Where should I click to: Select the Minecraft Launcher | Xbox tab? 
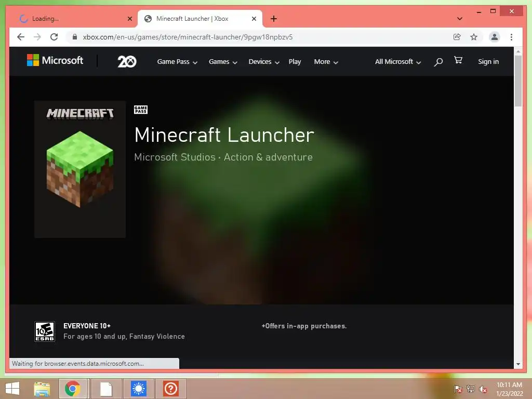pos(200,19)
